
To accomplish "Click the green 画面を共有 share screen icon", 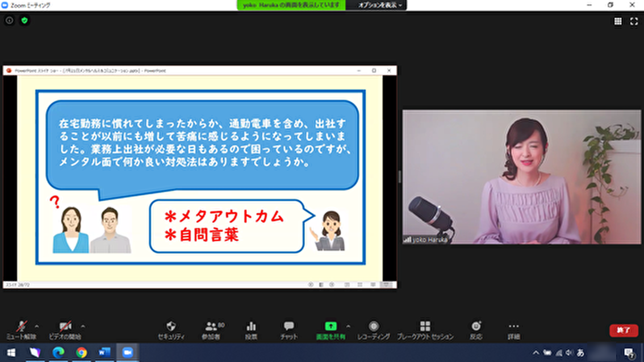I will (331, 326).
